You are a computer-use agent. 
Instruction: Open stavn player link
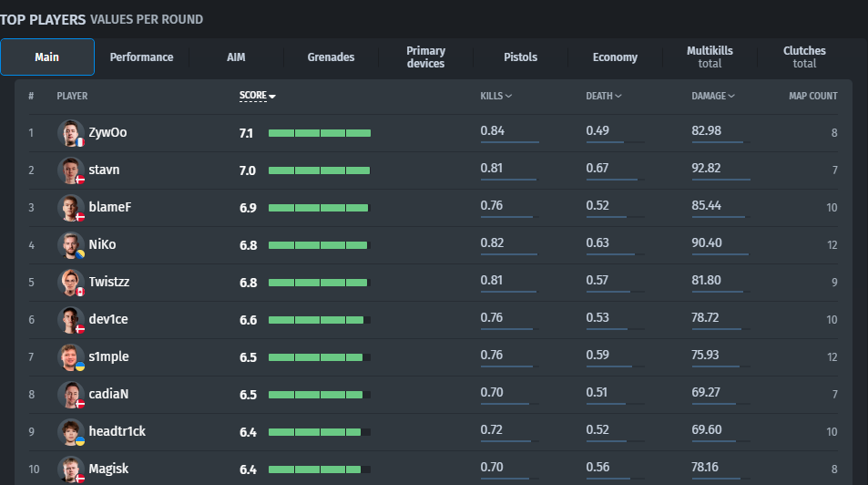[x=104, y=170]
